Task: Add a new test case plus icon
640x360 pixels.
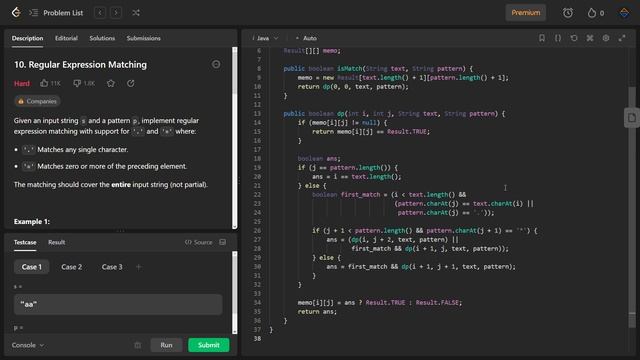Action: point(139,267)
